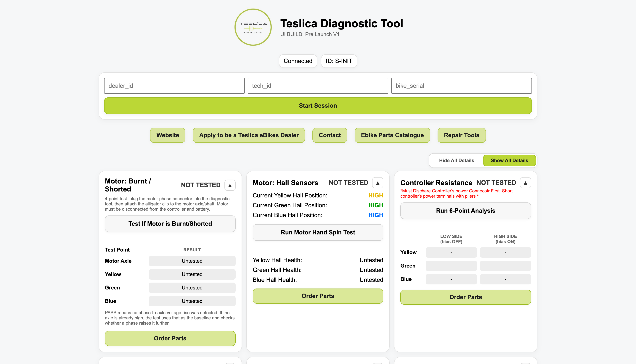
Task: Click the tech_id input field
Action: click(318, 86)
